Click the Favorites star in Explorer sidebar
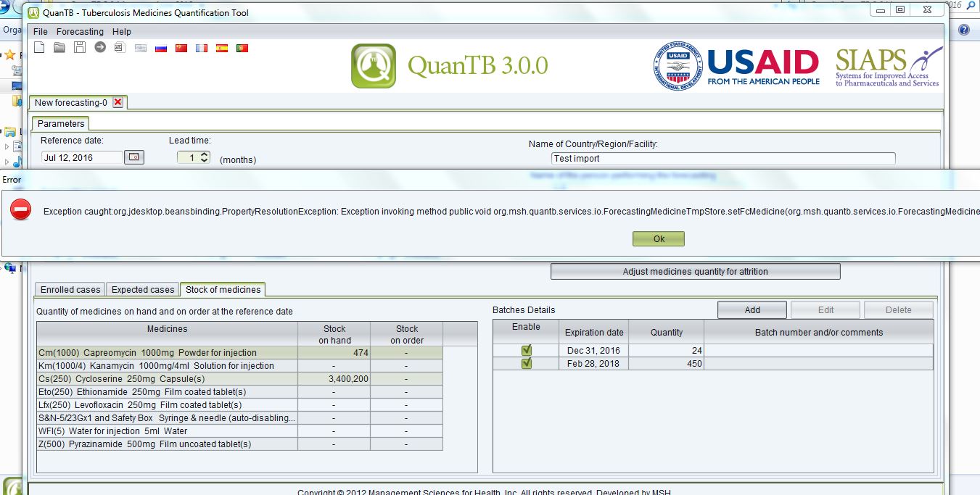 point(10,55)
